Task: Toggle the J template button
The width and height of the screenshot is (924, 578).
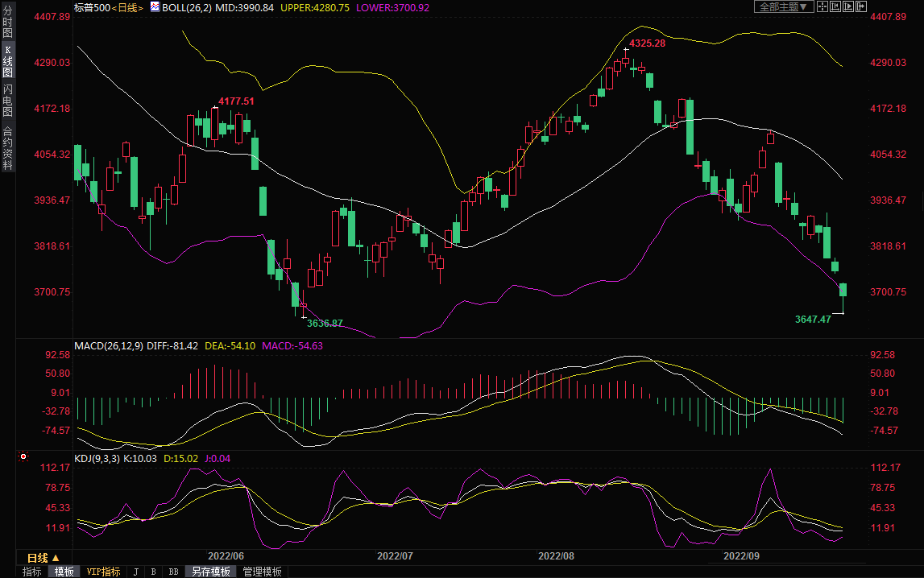Action: click(135, 572)
